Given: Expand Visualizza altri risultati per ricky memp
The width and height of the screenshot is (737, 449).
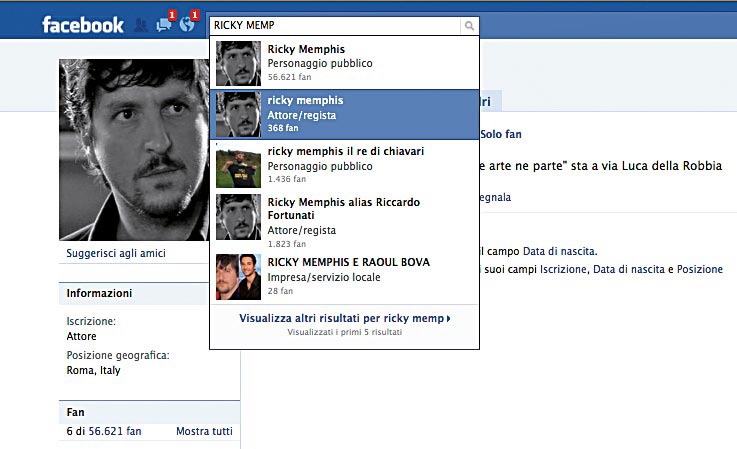Looking at the screenshot, I should pyautogui.click(x=344, y=319).
